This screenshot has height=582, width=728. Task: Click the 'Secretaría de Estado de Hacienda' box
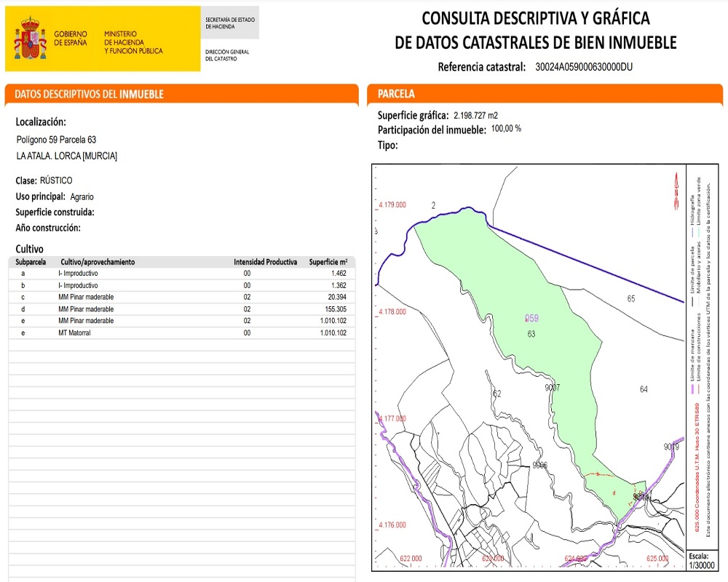pos(230,23)
